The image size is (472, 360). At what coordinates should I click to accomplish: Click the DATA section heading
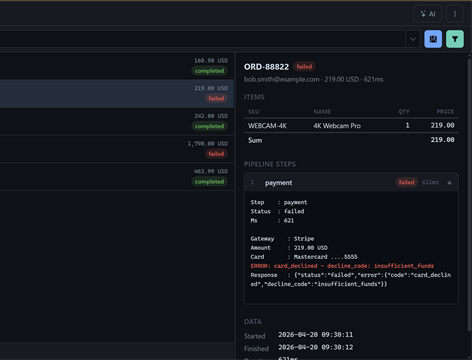(253, 322)
